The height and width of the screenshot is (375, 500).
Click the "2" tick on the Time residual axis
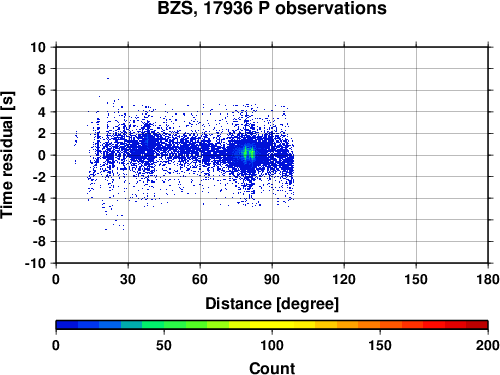42,134
